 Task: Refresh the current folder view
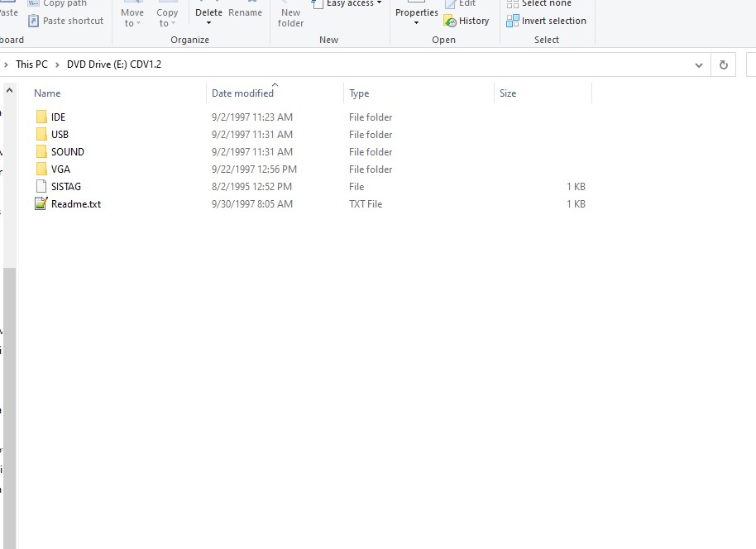pos(724,64)
